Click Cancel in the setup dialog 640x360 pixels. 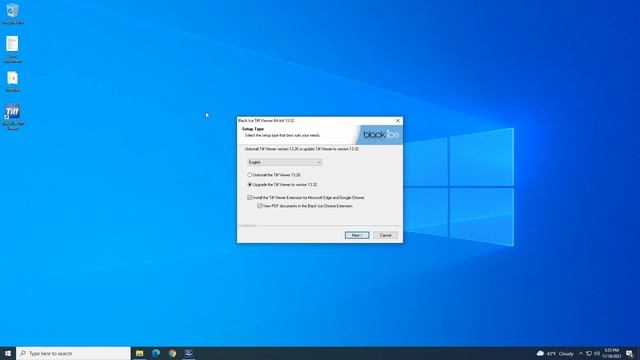pos(385,236)
